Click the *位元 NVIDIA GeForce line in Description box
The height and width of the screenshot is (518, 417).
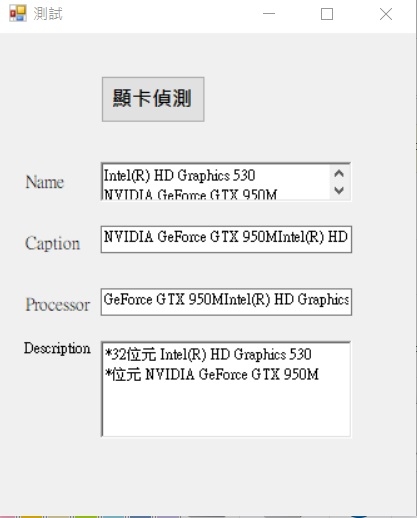click(212, 374)
